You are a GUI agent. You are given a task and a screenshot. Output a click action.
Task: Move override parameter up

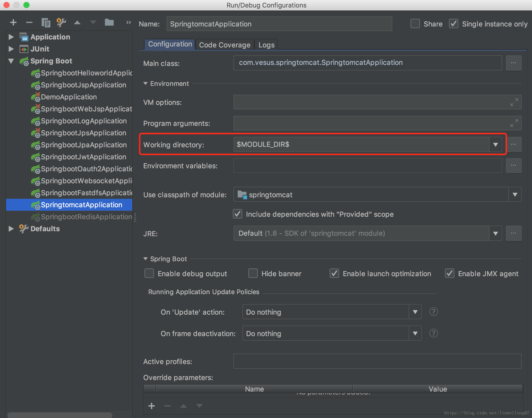[x=183, y=406]
